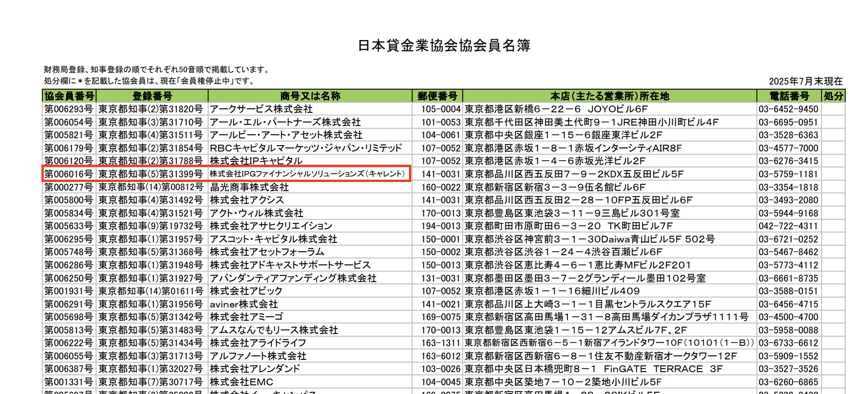Click company name 株式会社アミーゴ
Image resolution: width=868 pixels, height=394 pixels.
[x=246, y=317]
